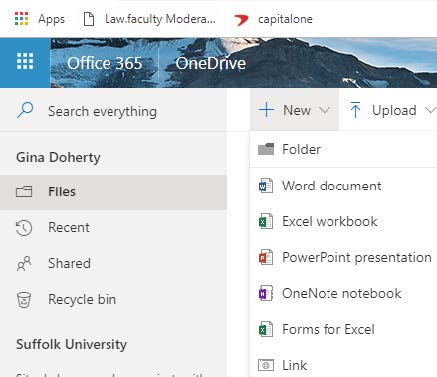Click the plus icon beside New
Screen dimensions: 437x377
tap(266, 110)
